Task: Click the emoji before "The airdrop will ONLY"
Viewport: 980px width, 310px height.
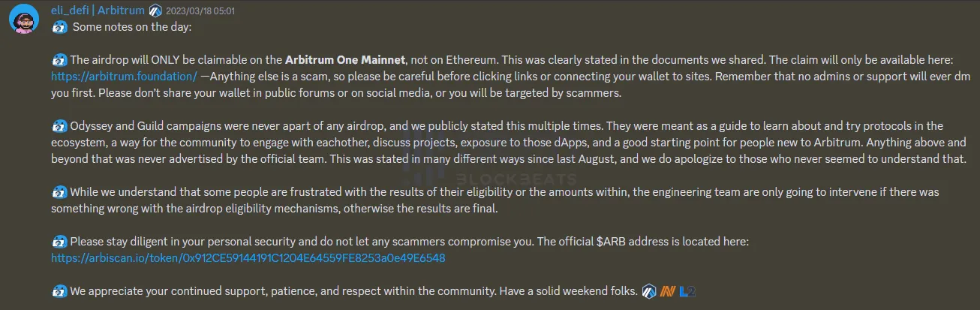Action: point(59,60)
